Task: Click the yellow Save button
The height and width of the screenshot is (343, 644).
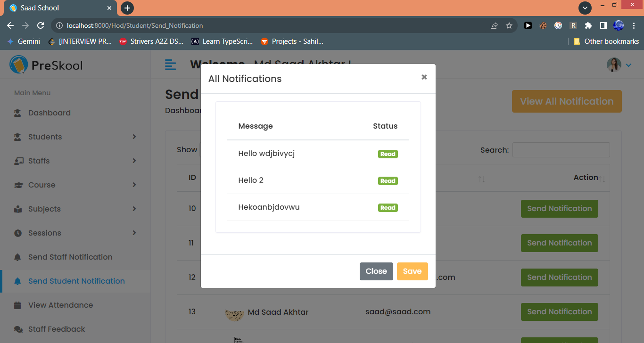Action: [413, 271]
